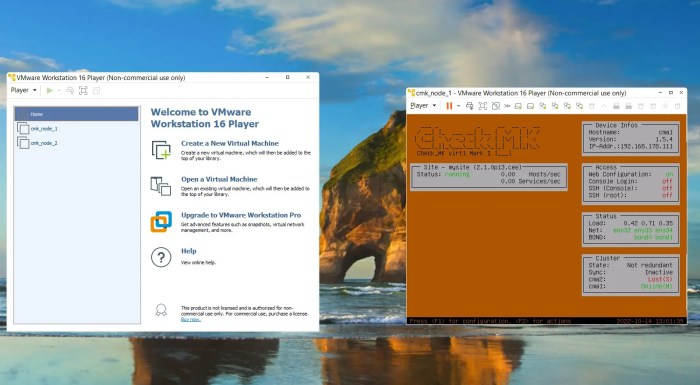The image size is (700, 385).
Task: Open the Player menu in cmk_node_1 window
Action: point(423,106)
